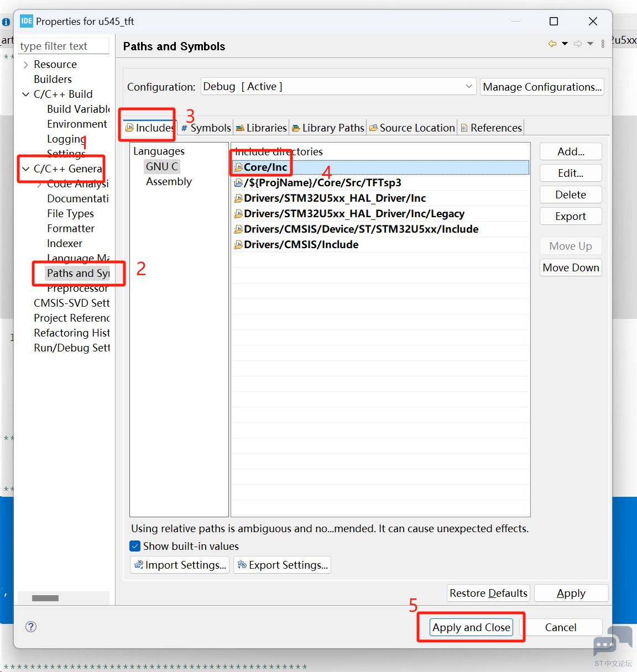Click the Inc/Legacy folder icon
Image resolution: width=637 pixels, height=672 pixels.
coord(238,213)
